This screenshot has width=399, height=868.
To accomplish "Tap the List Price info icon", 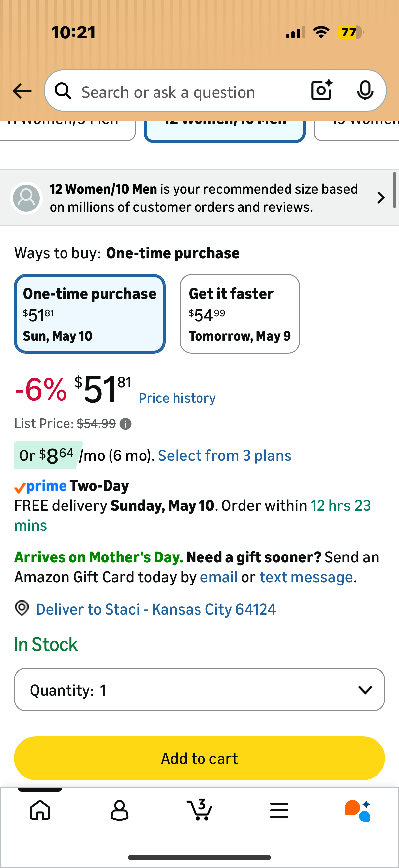I will pos(126,424).
